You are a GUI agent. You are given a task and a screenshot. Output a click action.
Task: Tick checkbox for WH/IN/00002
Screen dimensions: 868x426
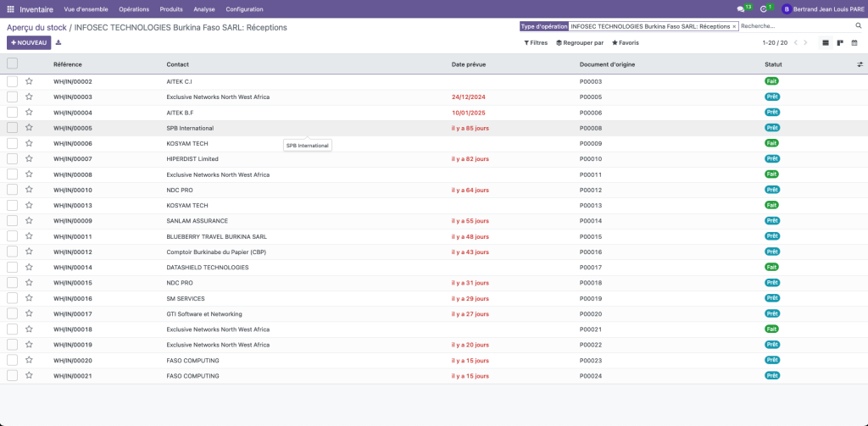pyautogui.click(x=12, y=81)
